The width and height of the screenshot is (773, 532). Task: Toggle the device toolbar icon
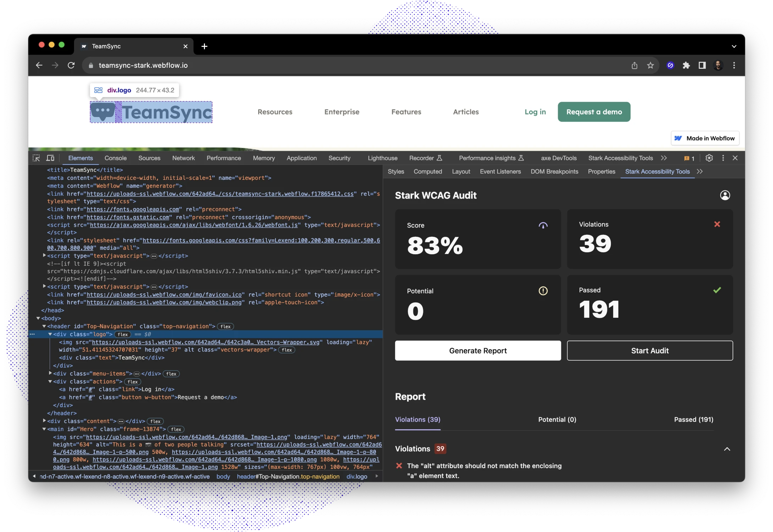(x=50, y=158)
